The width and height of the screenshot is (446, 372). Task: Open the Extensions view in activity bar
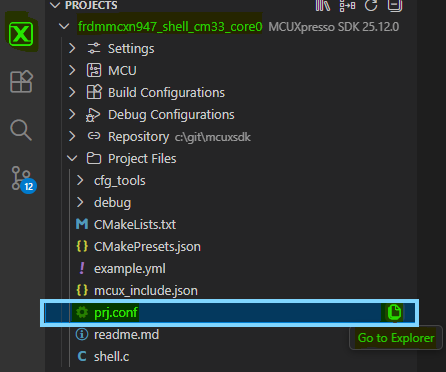(x=21, y=81)
